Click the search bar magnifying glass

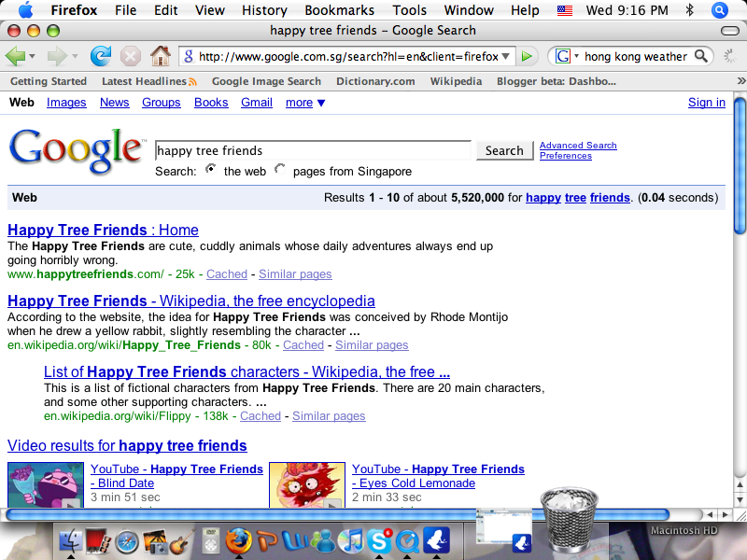pos(701,56)
